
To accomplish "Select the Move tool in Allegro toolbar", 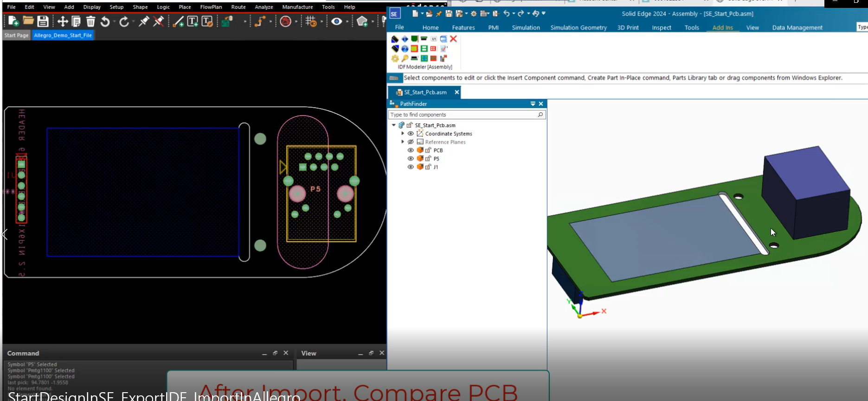I will click(62, 21).
